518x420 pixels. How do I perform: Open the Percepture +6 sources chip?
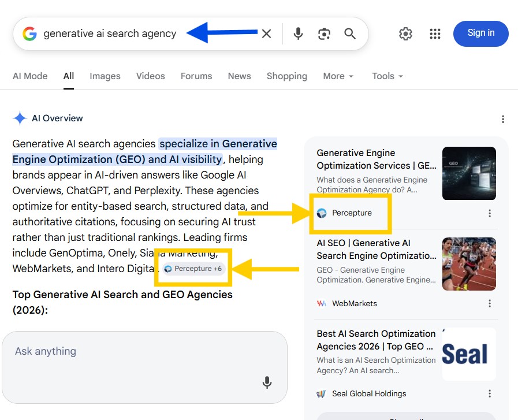click(x=193, y=269)
